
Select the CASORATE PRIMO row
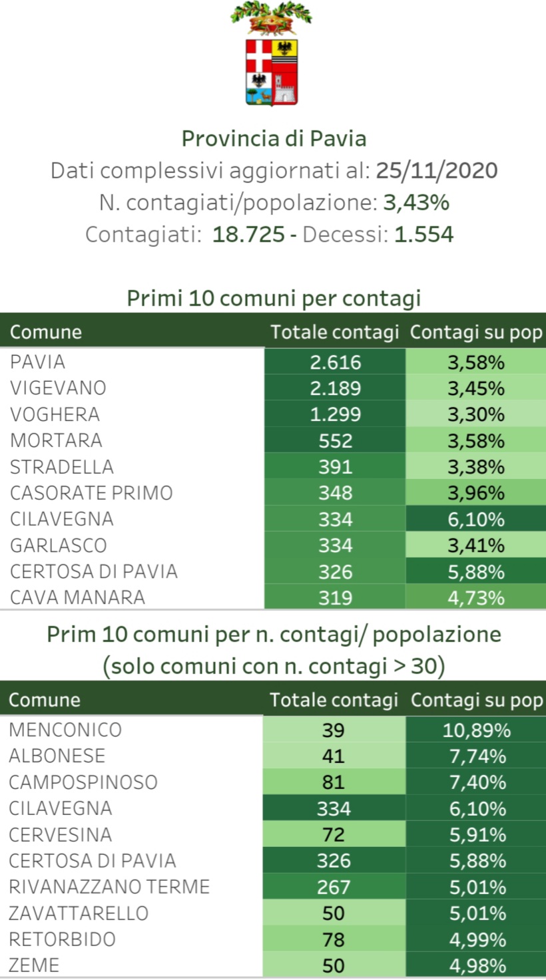273,492
